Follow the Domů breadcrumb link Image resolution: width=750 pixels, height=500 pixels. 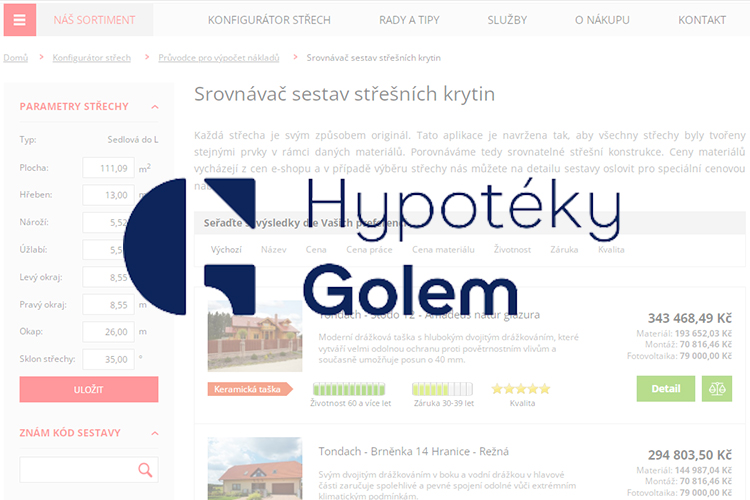(x=15, y=58)
